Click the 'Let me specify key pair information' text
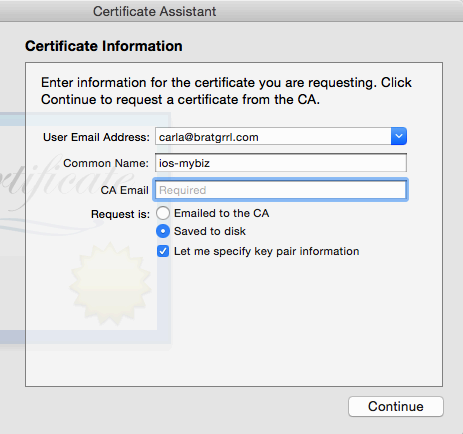The image size is (463, 434). [267, 251]
